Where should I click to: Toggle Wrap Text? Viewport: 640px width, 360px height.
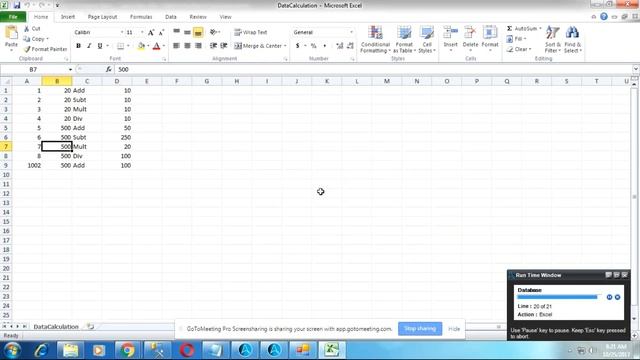(251, 32)
